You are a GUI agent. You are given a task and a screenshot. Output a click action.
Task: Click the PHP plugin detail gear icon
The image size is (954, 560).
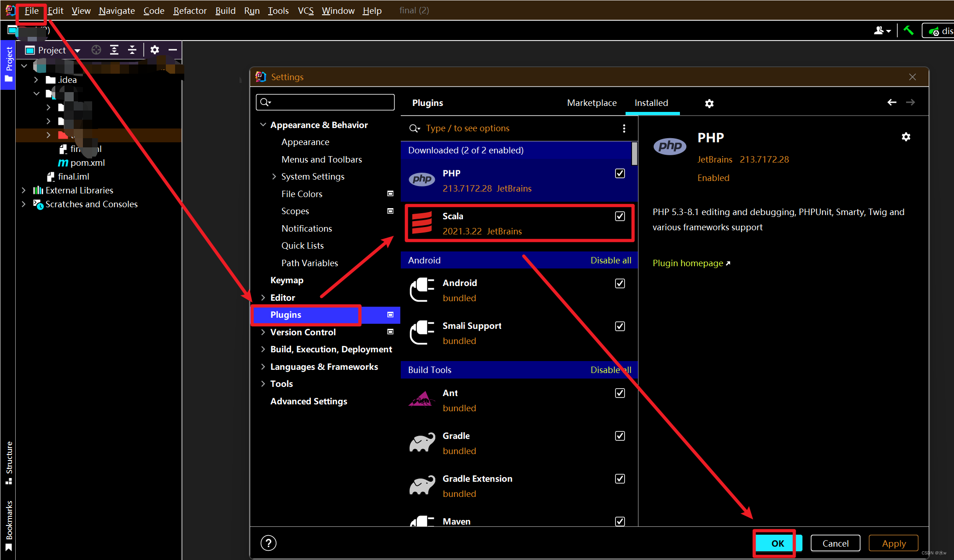click(x=906, y=137)
